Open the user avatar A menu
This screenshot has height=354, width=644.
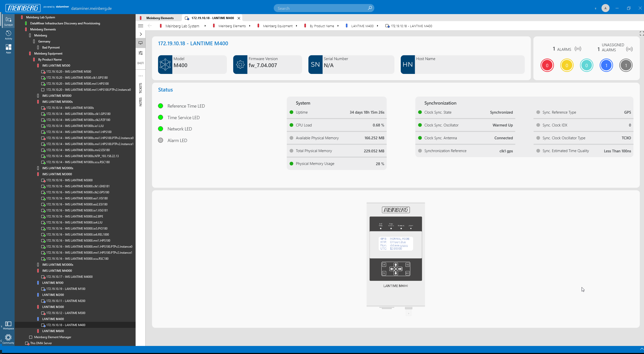(x=605, y=8)
